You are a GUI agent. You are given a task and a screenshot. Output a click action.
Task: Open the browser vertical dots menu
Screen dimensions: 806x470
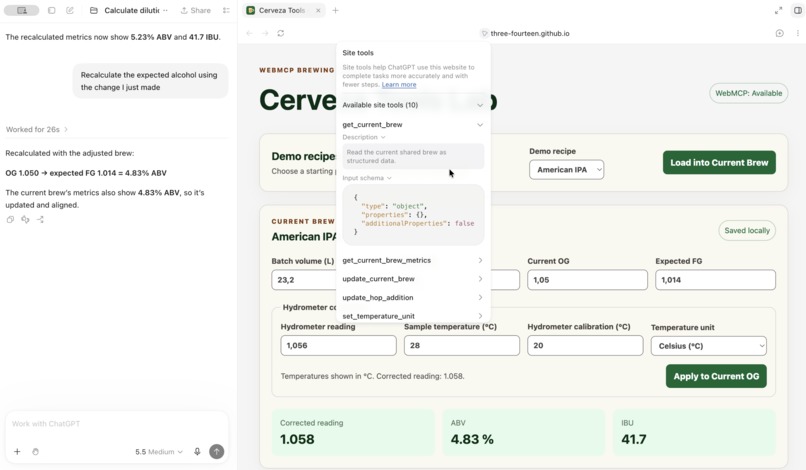coord(797,33)
